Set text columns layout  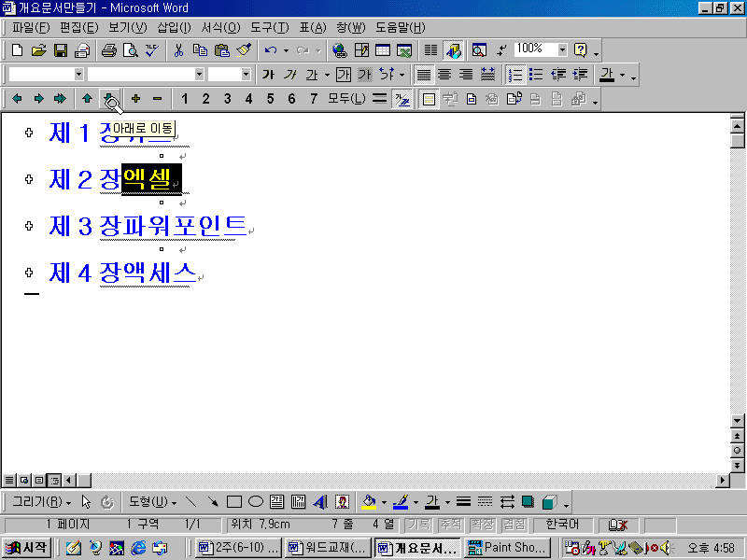pos(430,50)
